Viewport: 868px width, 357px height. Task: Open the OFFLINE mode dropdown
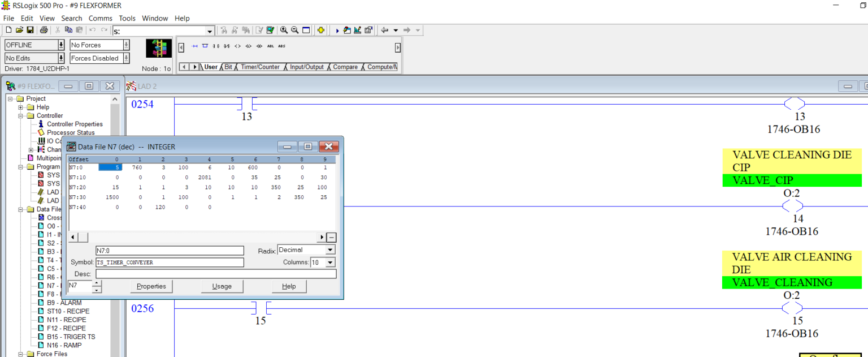click(x=60, y=45)
